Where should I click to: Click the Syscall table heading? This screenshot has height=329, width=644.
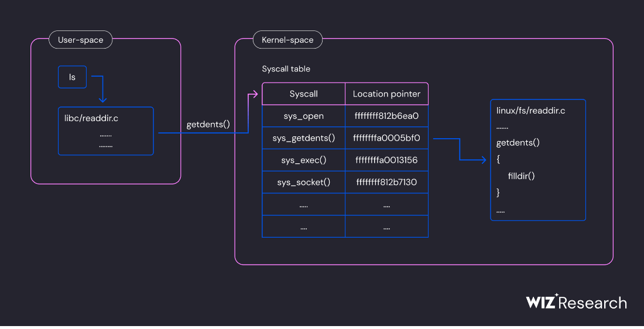tap(286, 69)
